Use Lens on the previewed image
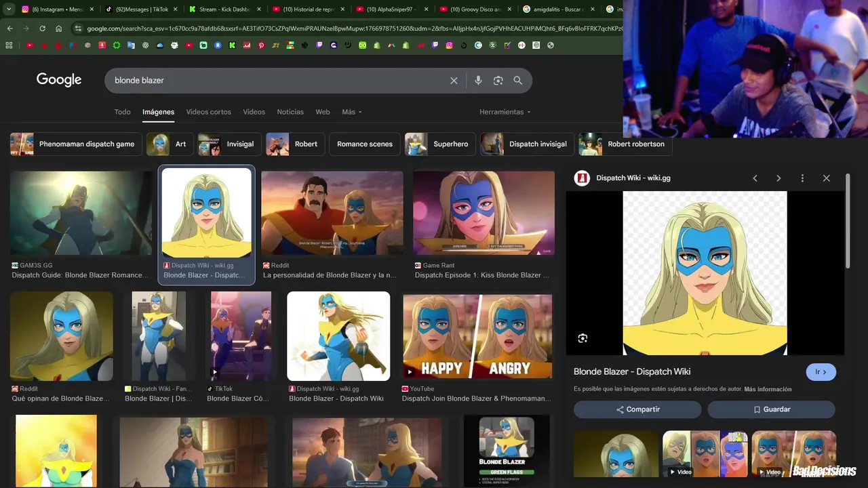The width and height of the screenshot is (868, 488). [583, 338]
